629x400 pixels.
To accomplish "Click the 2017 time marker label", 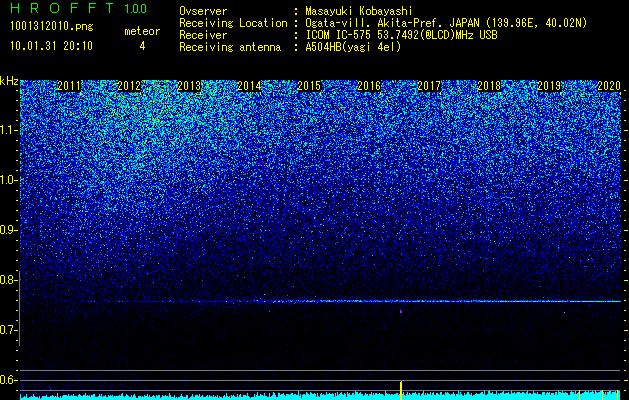I will [429, 86].
